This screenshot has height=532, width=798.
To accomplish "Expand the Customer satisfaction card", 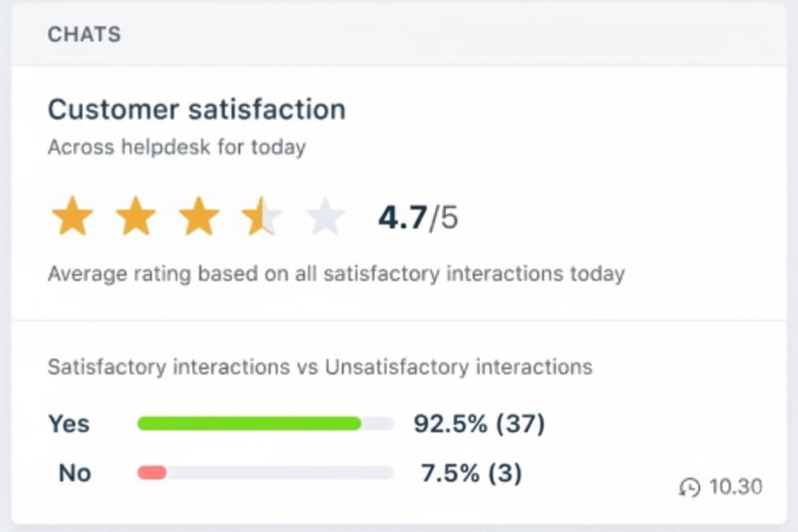I will pyautogui.click(x=196, y=109).
